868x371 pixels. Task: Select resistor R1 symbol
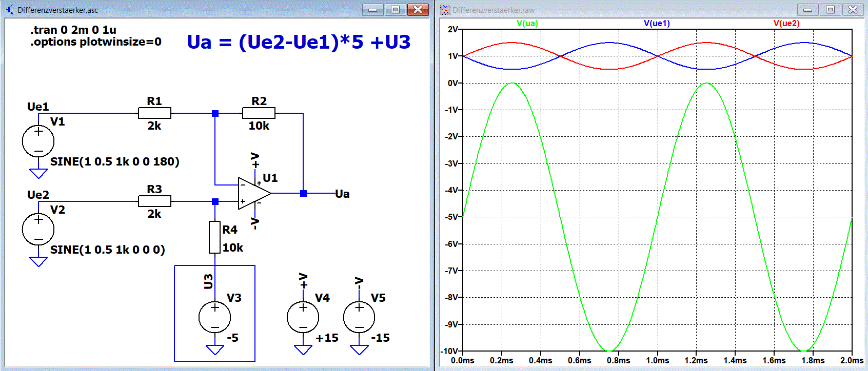tap(154, 113)
